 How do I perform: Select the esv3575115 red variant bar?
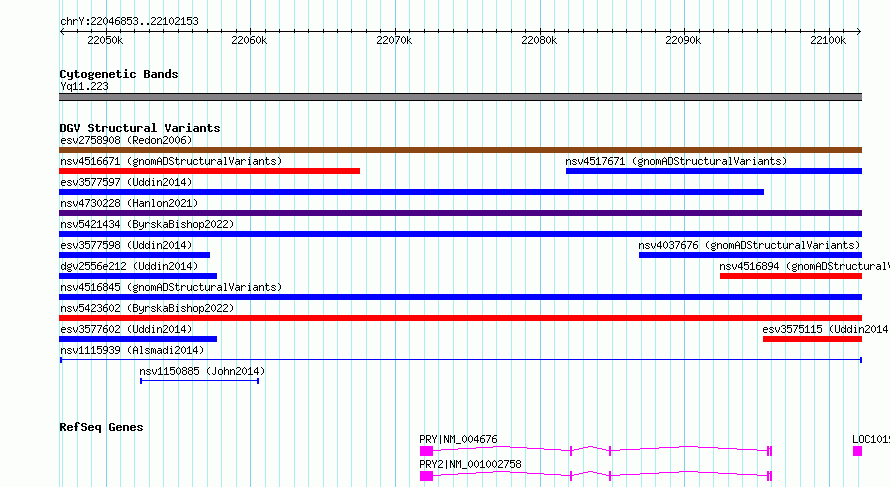[x=812, y=339]
